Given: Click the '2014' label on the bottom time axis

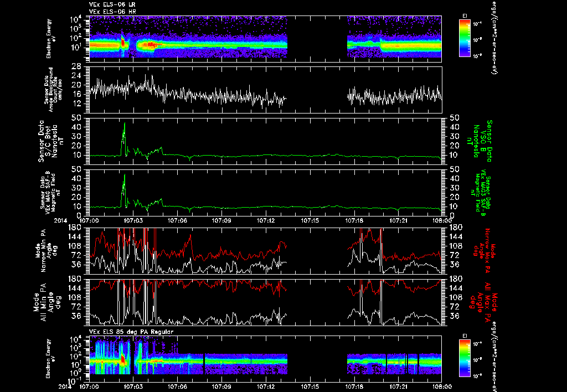Looking at the screenshot, I should tap(66, 386).
